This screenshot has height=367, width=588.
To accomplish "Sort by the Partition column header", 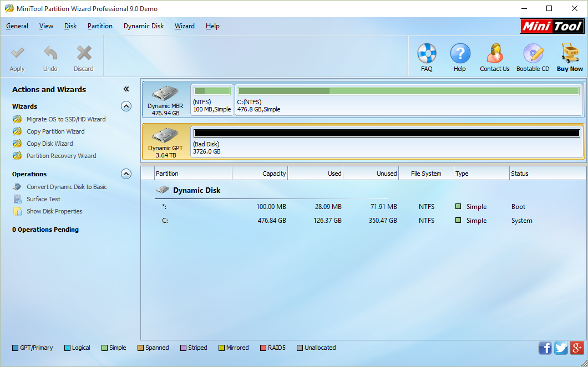I will click(193, 174).
